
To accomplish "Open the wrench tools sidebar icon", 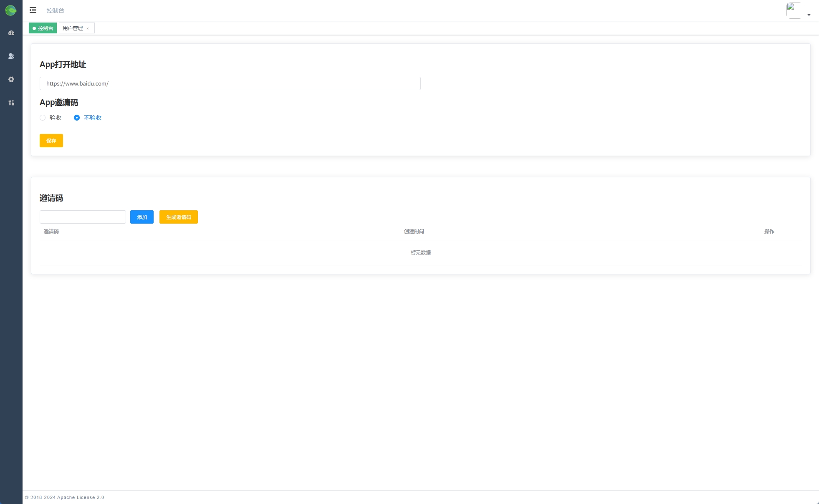I will (x=11, y=103).
